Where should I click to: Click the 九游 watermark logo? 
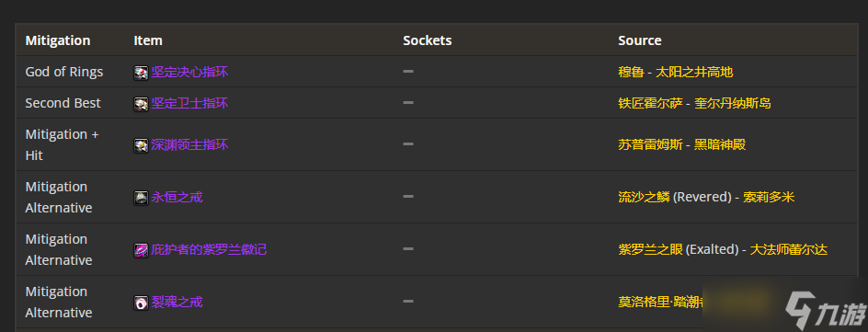824,310
